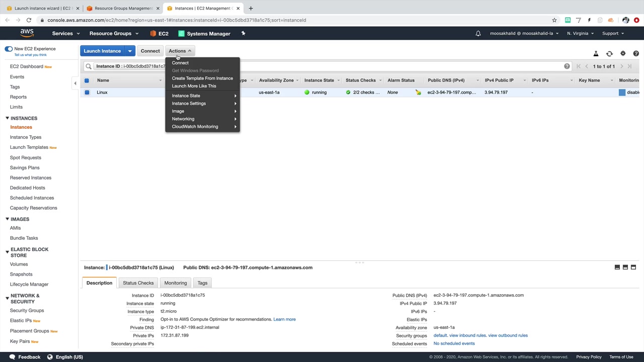Open Systems Manager shortcut in navbar
The image size is (644, 362).
pyautogui.click(x=204, y=34)
